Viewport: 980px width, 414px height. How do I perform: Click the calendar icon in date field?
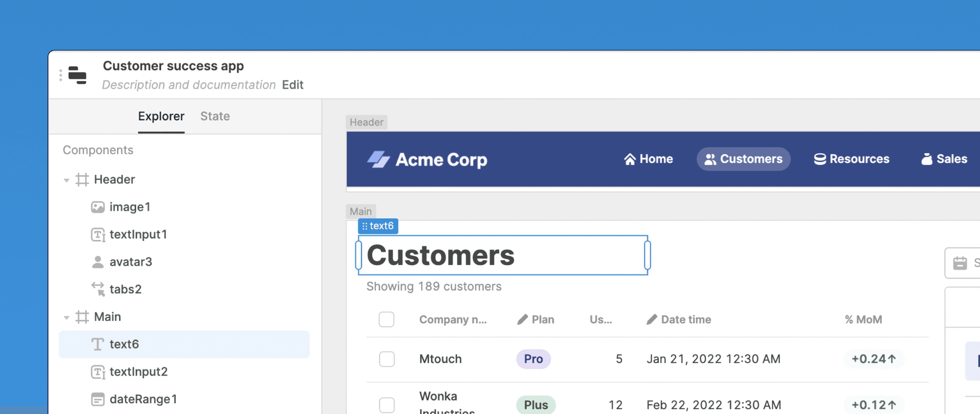960,263
